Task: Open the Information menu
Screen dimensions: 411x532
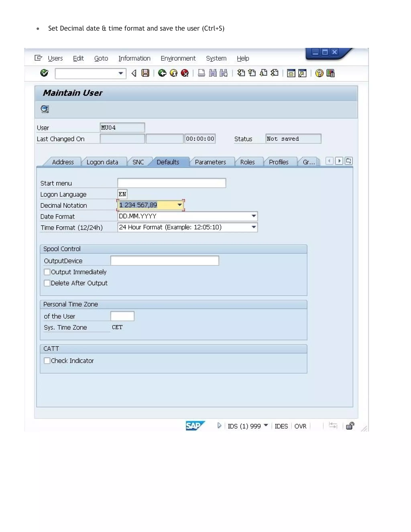Action: pyautogui.click(x=134, y=58)
